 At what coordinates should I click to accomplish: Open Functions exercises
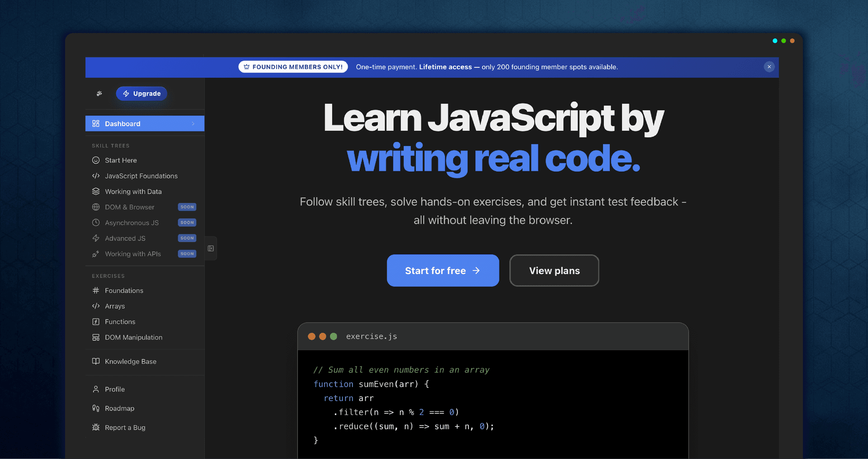point(145,322)
